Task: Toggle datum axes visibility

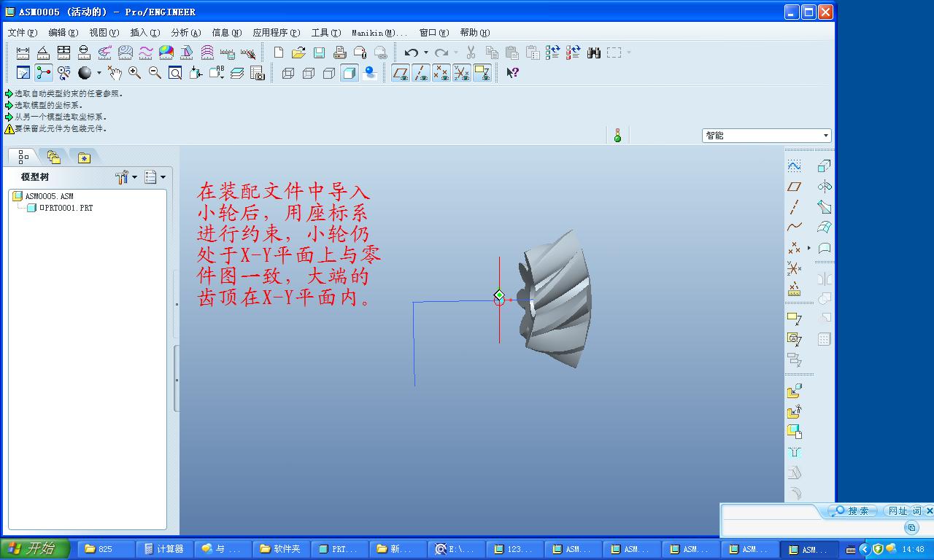Action: pyautogui.click(x=420, y=73)
